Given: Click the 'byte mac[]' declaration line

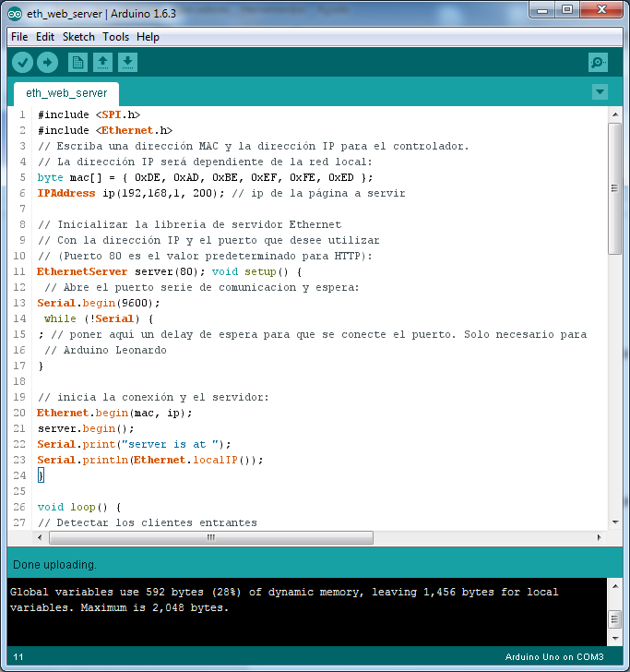Looking at the screenshot, I should [x=205, y=177].
